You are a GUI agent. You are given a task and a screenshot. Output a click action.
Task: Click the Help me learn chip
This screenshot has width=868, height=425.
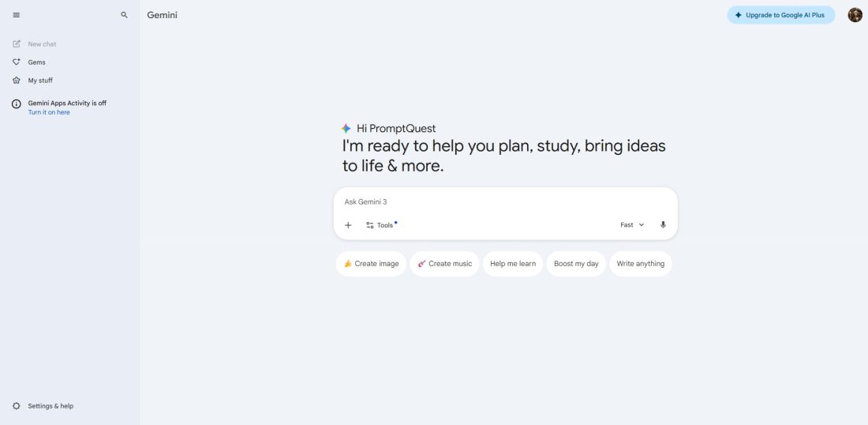(513, 264)
